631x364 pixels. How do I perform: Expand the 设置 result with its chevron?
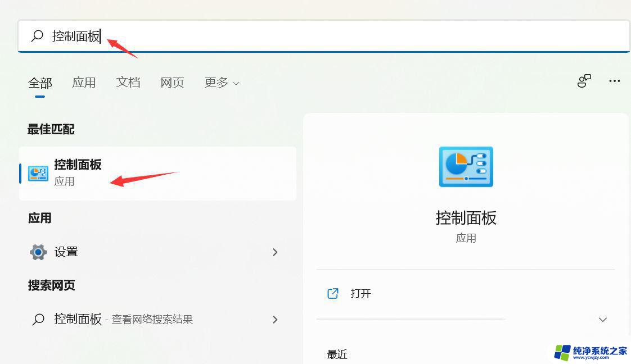(275, 252)
